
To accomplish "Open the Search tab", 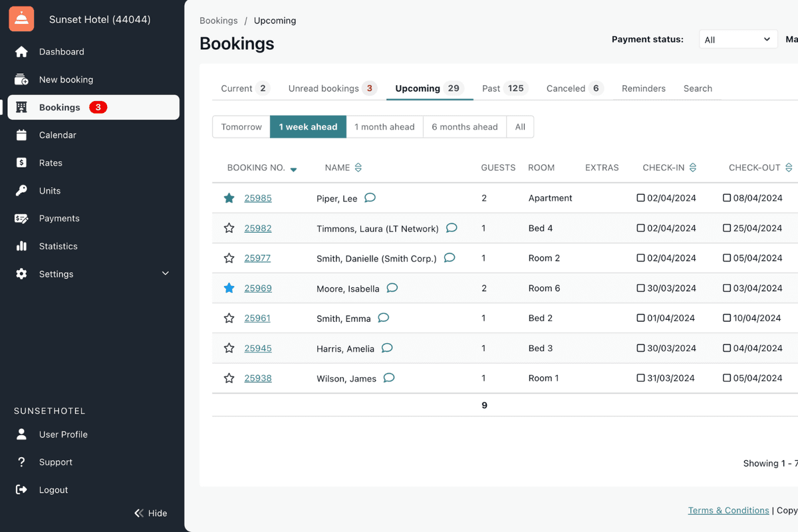I will pyautogui.click(x=698, y=88).
